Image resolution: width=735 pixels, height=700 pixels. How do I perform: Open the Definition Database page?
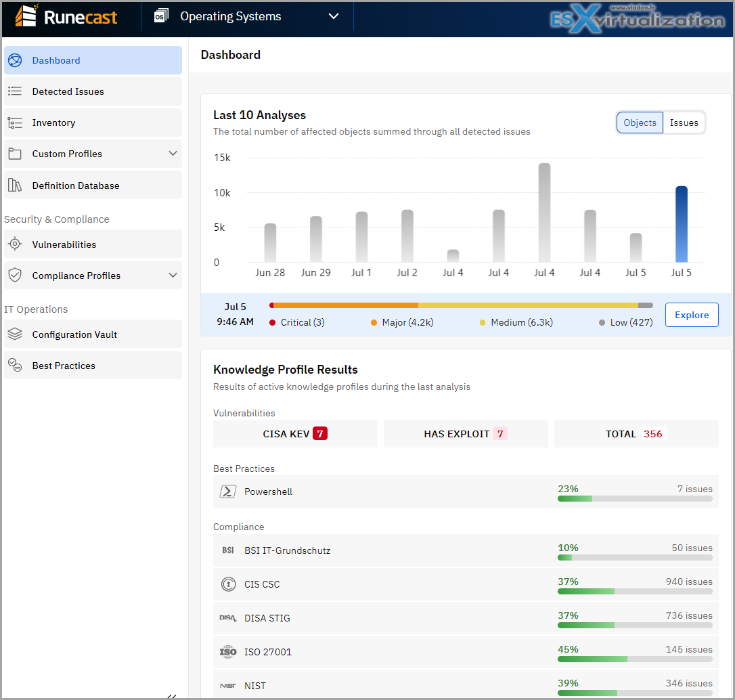click(93, 185)
